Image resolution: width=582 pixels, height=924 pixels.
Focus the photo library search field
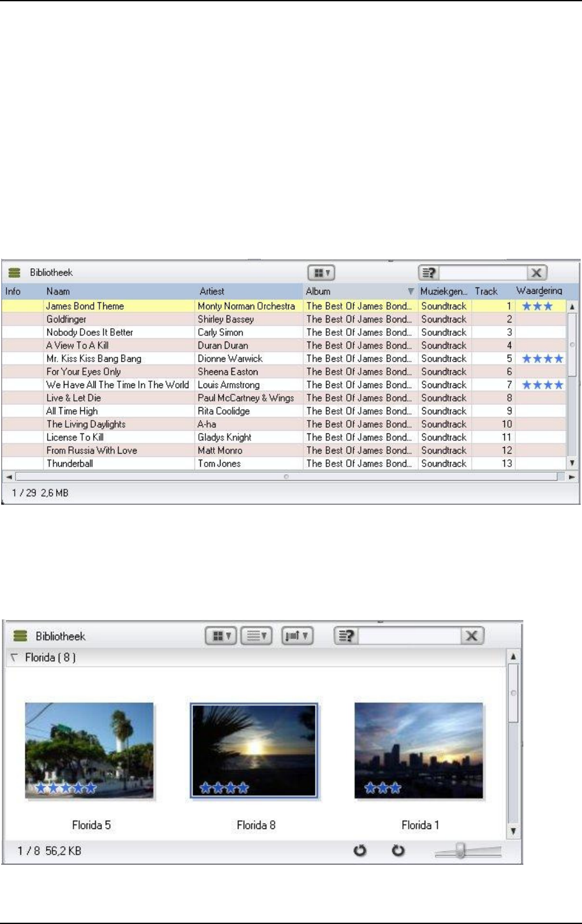(409, 636)
